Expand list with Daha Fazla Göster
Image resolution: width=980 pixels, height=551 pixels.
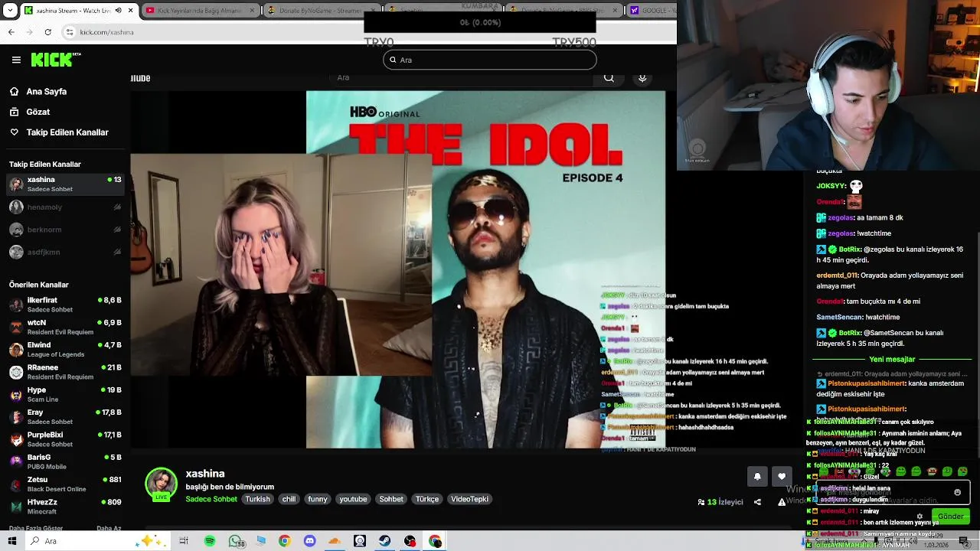point(36,528)
